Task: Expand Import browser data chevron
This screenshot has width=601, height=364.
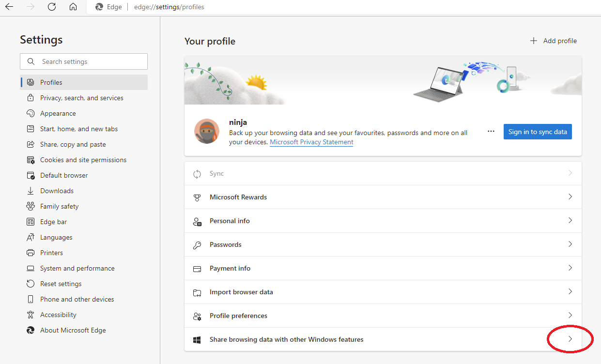Action: [570, 292]
